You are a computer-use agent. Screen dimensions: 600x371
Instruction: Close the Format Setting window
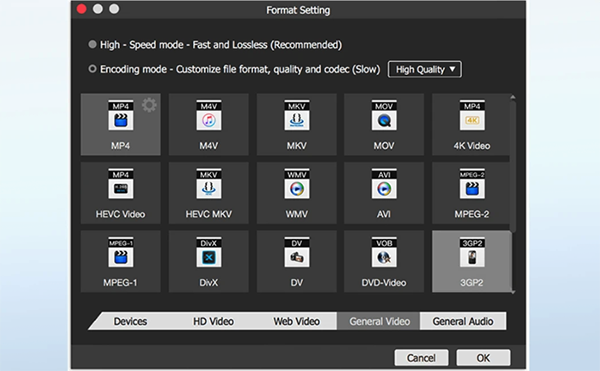tap(82, 9)
